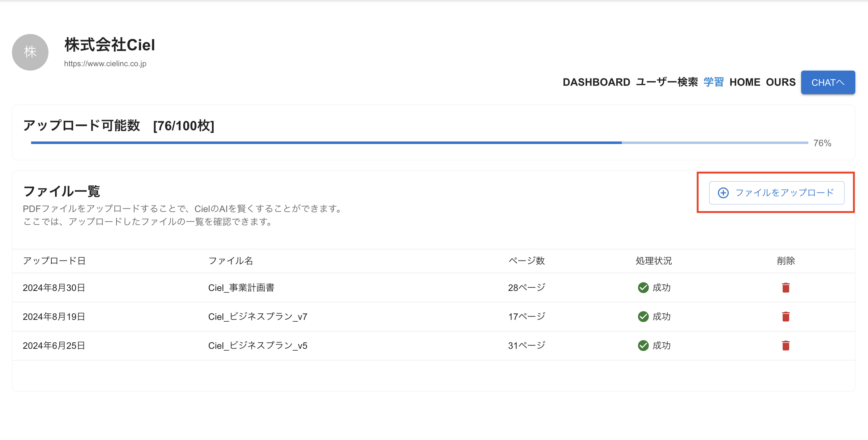Image resolution: width=868 pixels, height=440 pixels.
Task: Click the date 2024年8月30日
Action: click(54, 288)
